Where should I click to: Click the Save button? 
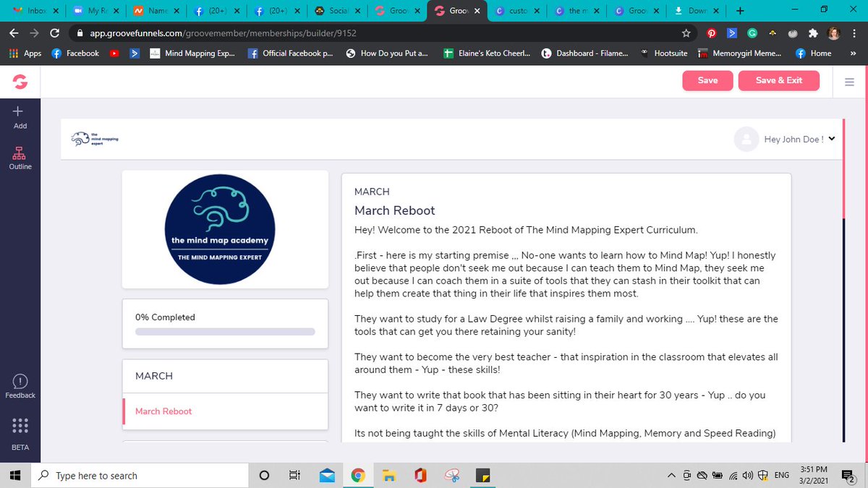point(707,80)
